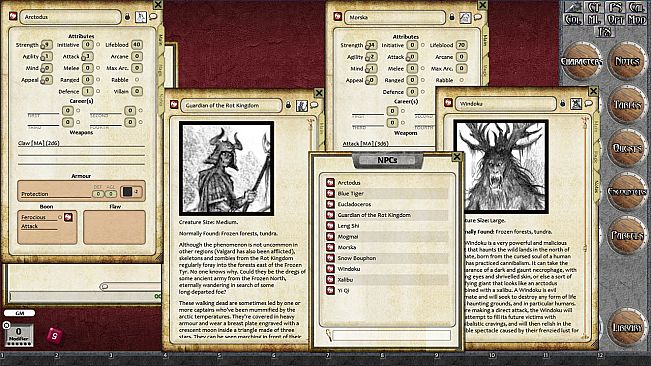Open the Tables sidebar button
Viewport: 651px width, 366px height.
[x=627, y=105]
